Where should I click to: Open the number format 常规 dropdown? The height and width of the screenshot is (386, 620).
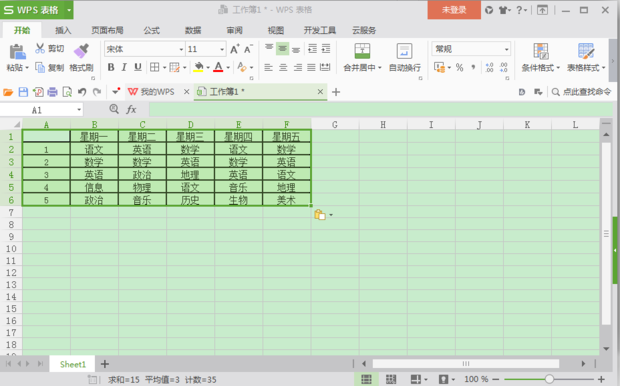click(x=507, y=49)
